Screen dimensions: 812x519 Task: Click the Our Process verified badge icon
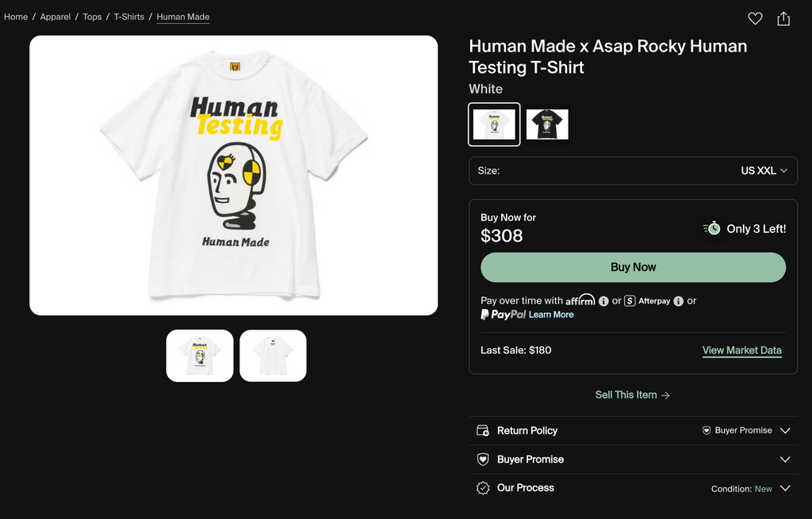click(483, 488)
